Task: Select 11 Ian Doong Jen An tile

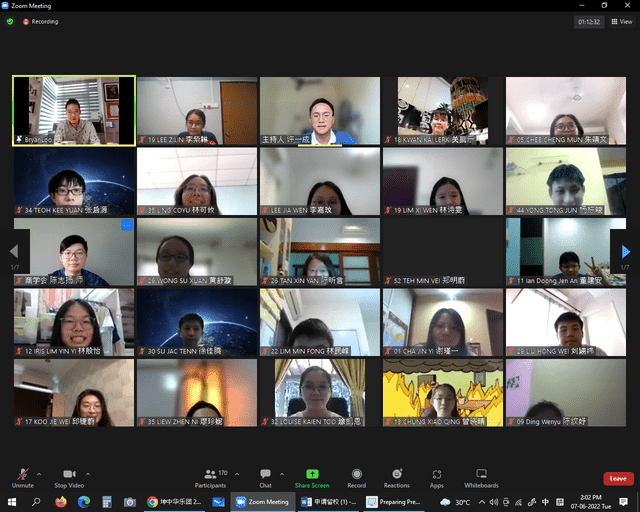Action: [566, 252]
